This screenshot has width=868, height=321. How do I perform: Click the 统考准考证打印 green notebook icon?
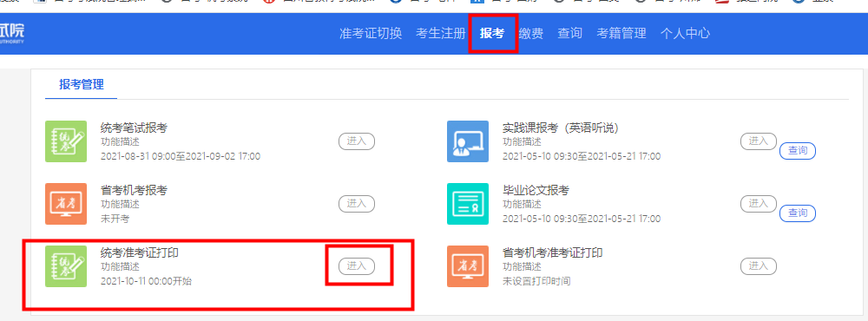click(66, 266)
